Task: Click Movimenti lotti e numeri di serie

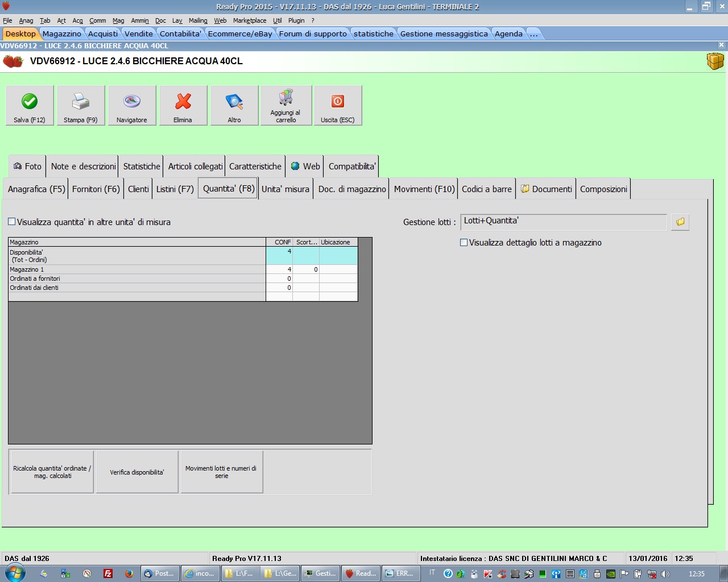Action: (x=221, y=472)
